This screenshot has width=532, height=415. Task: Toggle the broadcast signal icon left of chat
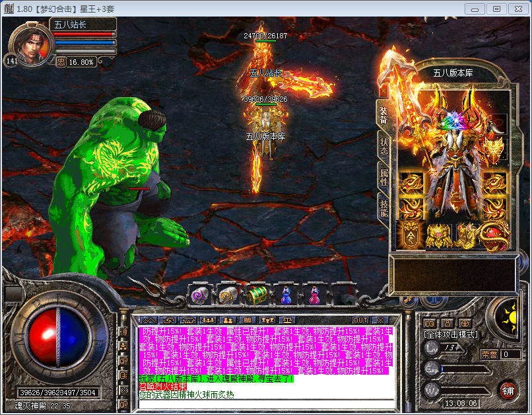coord(123,390)
